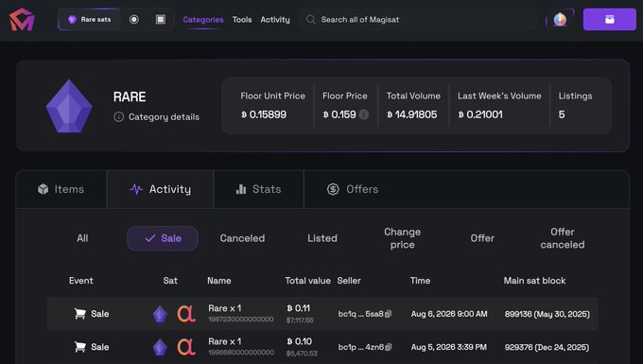Click the Aug 6, 2026 9:00 AM timestamp
The height and width of the screenshot is (364, 643).
coord(449,314)
